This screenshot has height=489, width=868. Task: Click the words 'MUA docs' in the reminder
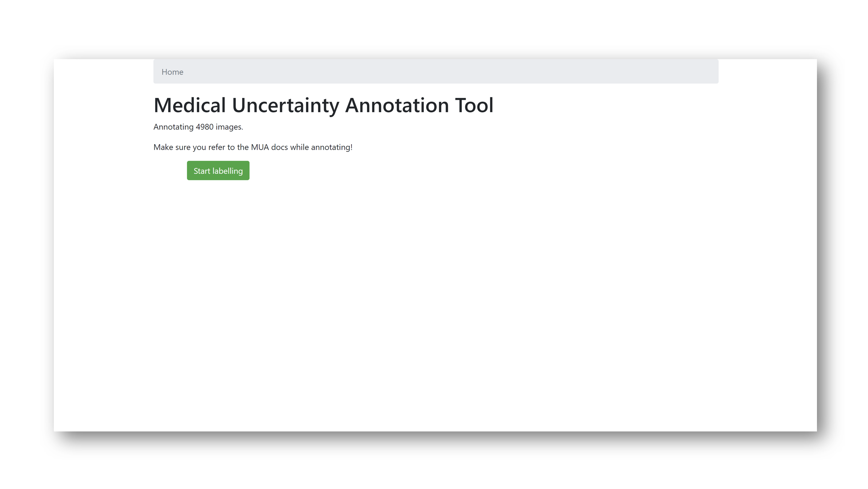(269, 147)
